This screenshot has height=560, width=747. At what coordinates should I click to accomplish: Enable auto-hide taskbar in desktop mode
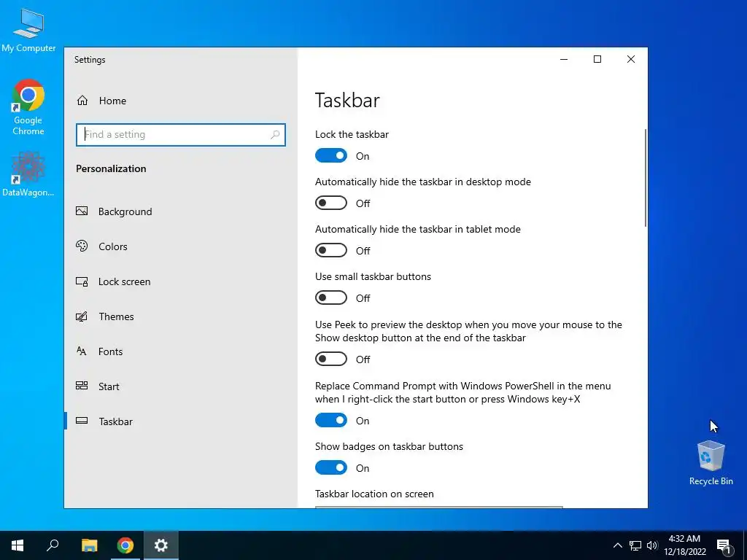pyautogui.click(x=331, y=203)
